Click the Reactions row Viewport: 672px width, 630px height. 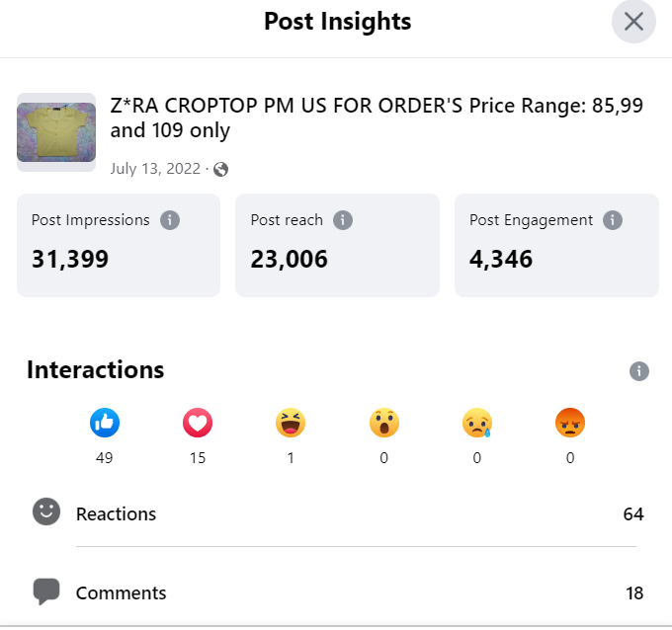(336, 513)
